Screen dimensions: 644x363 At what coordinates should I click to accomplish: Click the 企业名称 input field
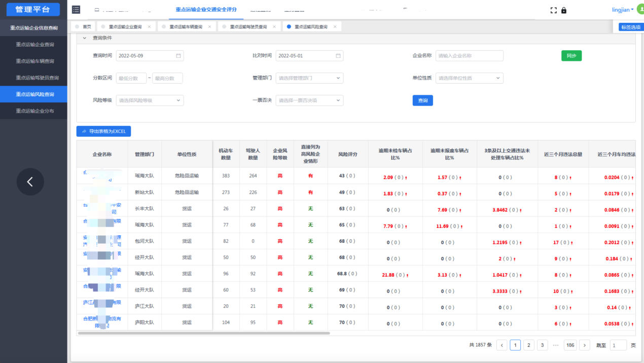pos(469,56)
